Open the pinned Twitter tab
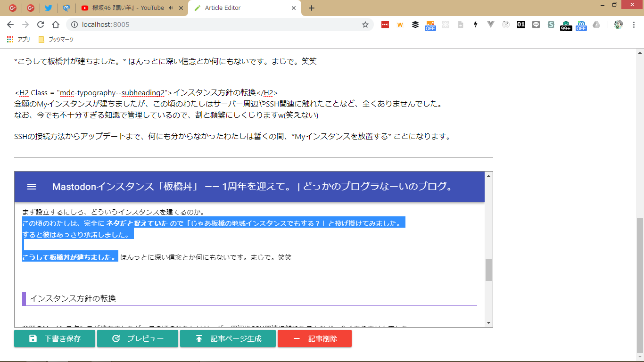644x362 pixels. [x=48, y=8]
